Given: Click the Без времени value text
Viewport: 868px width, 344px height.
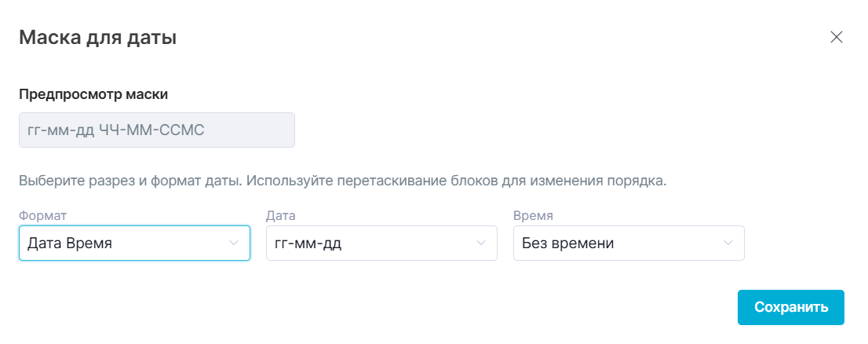Looking at the screenshot, I should click(x=567, y=243).
